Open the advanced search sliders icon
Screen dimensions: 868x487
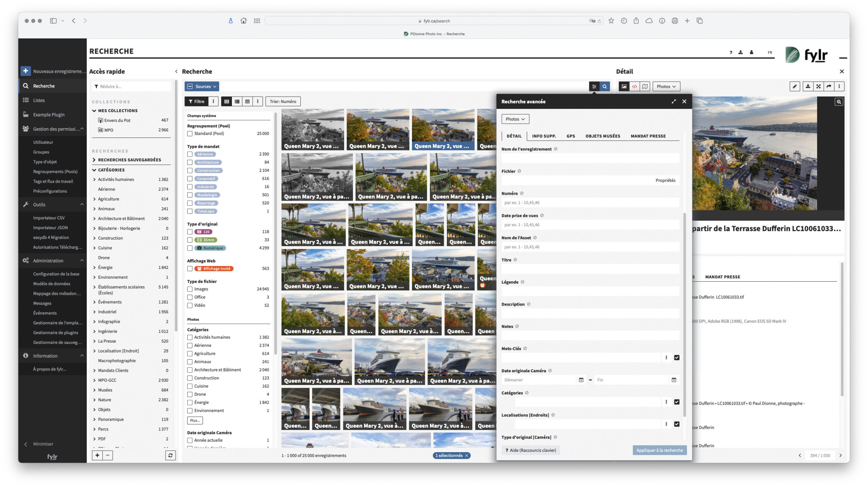pyautogui.click(x=594, y=86)
